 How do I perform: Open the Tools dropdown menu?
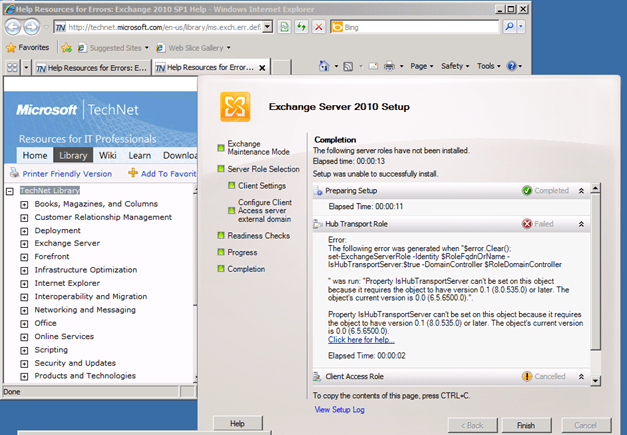pyautogui.click(x=489, y=66)
